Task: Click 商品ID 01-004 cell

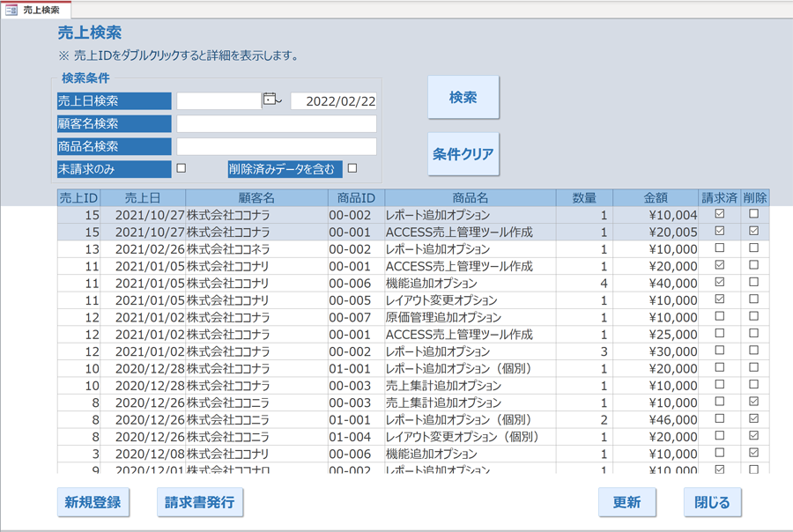Action: click(x=356, y=437)
